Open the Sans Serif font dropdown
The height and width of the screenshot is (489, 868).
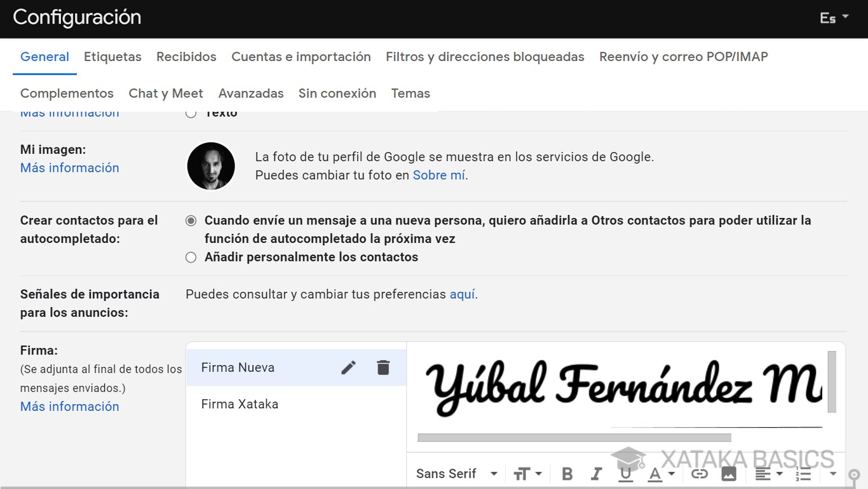pyautogui.click(x=456, y=473)
